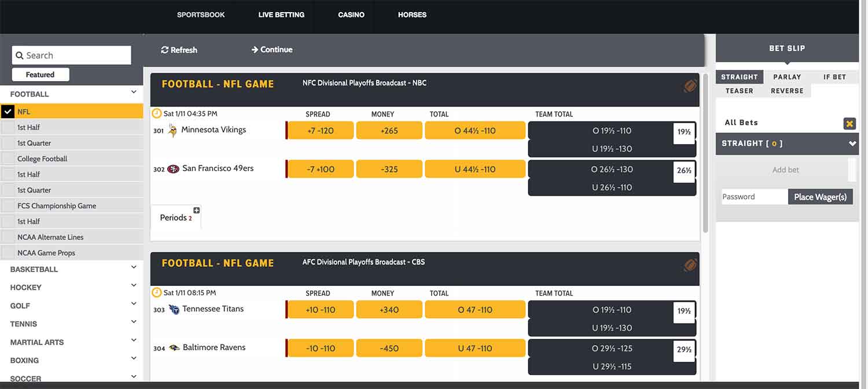Clear all bets with yellow X icon
The width and height of the screenshot is (868, 389).
(849, 123)
